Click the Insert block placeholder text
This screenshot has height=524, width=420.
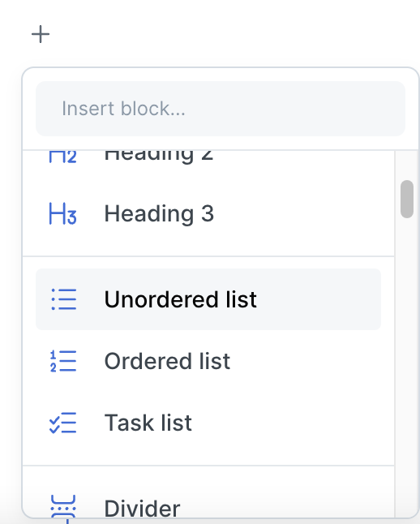tap(123, 109)
